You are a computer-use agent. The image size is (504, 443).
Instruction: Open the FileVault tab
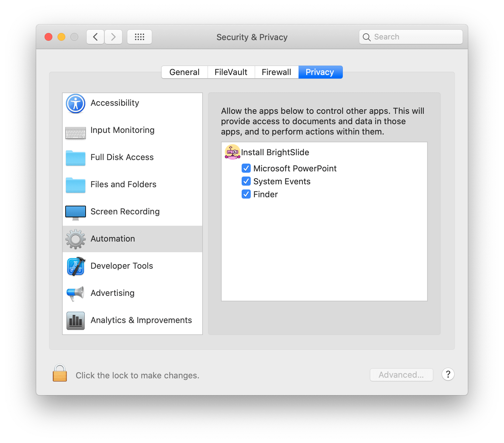(x=231, y=72)
